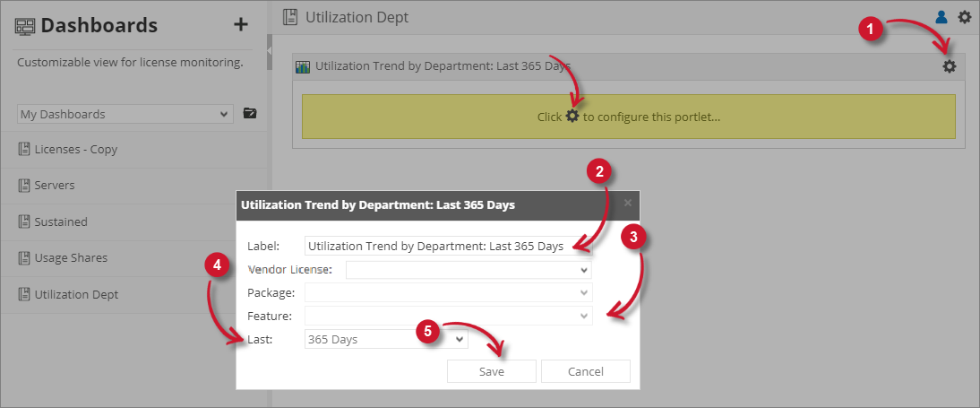Viewport: 980px width, 408px height.
Task: Click the Feature label in dialog
Action: [270, 316]
